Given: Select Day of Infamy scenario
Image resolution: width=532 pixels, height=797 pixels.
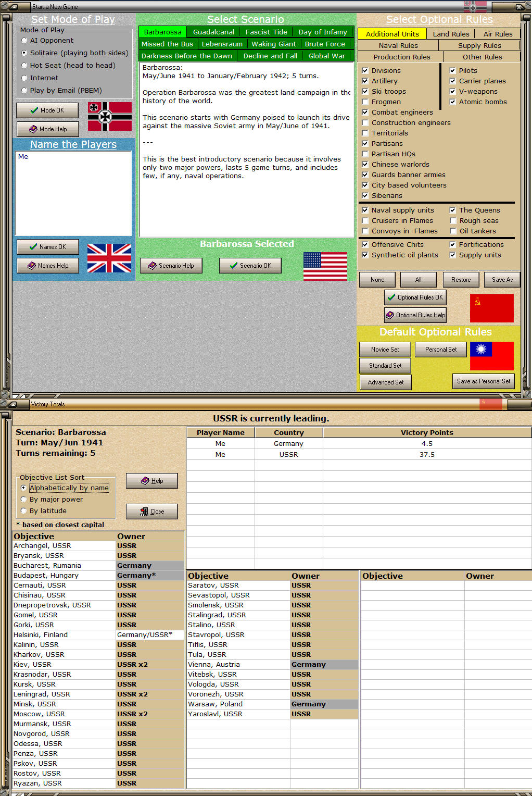Looking at the screenshot, I should [x=323, y=32].
